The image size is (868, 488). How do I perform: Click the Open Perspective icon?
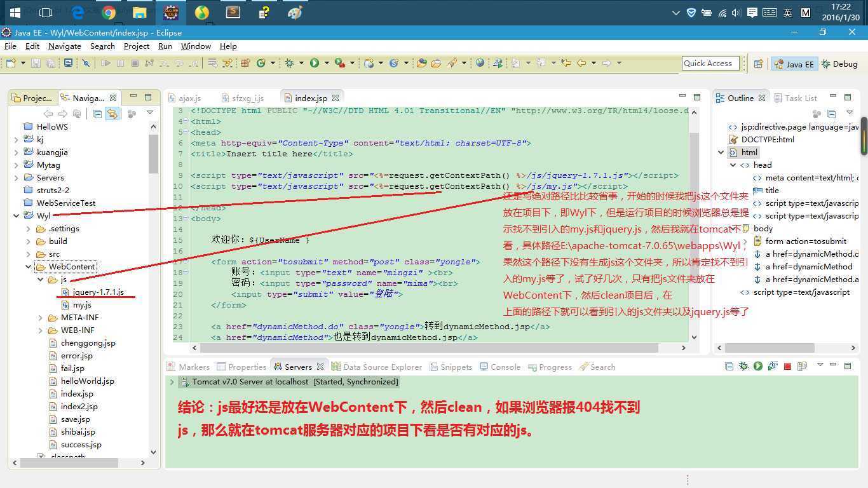point(758,64)
